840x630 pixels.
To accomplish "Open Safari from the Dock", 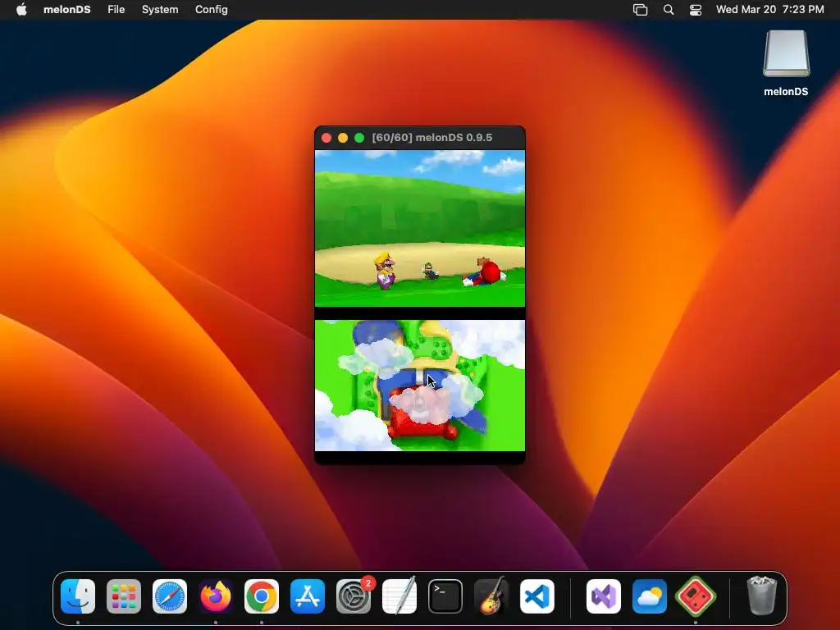I will pyautogui.click(x=170, y=596).
